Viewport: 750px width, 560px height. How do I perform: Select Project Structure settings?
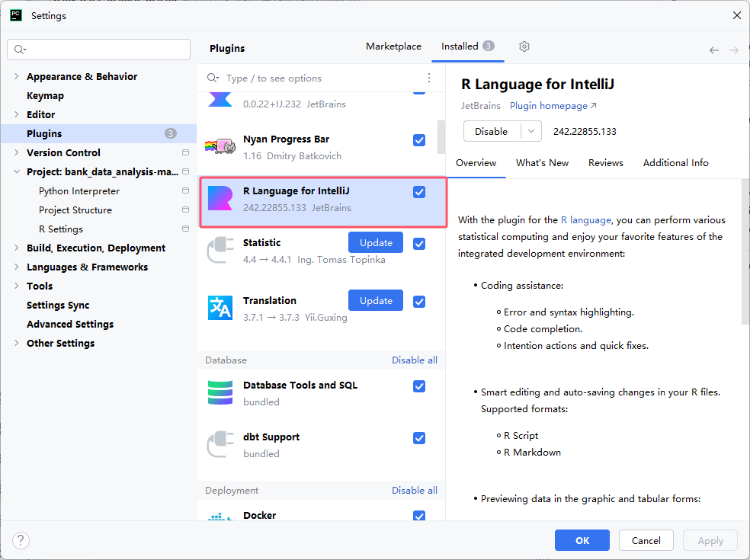(x=75, y=210)
